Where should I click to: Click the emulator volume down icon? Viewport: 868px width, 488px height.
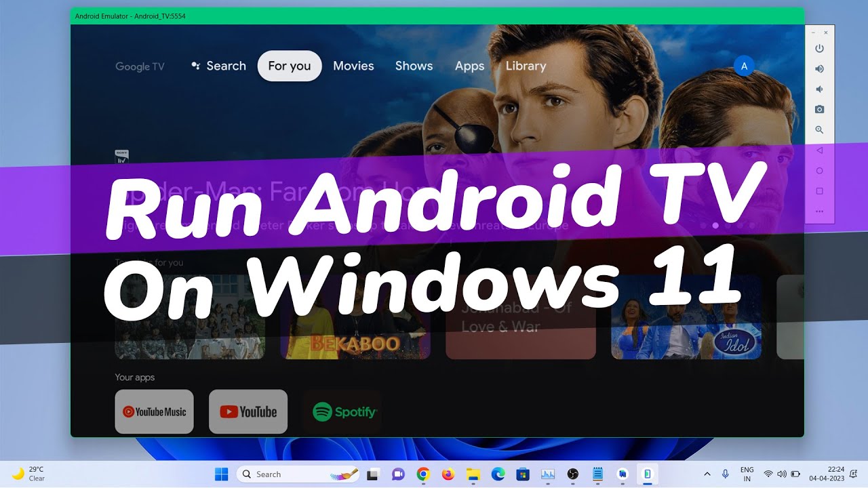tap(819, 89)
